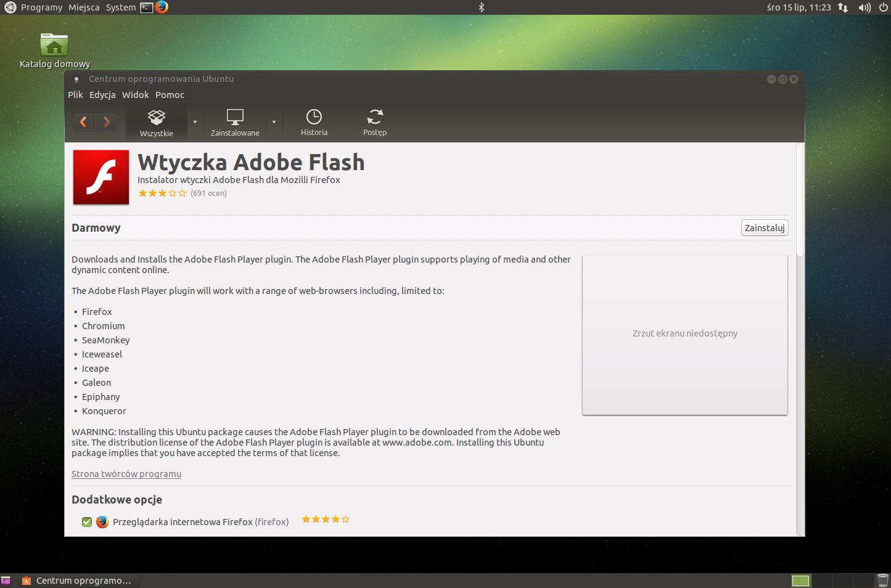Click the Firefox add-on icon in Dodatkowe opcje
Viewport: 891px width, 588px height.
pos(102,522)
